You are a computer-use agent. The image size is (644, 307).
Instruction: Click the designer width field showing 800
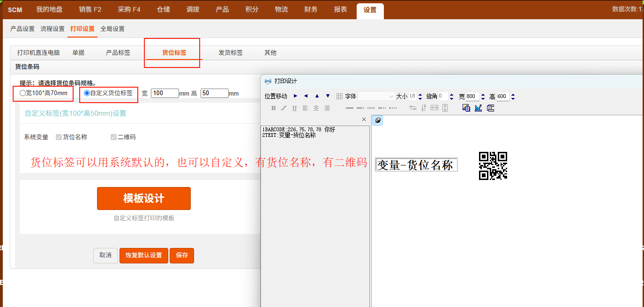472,96
